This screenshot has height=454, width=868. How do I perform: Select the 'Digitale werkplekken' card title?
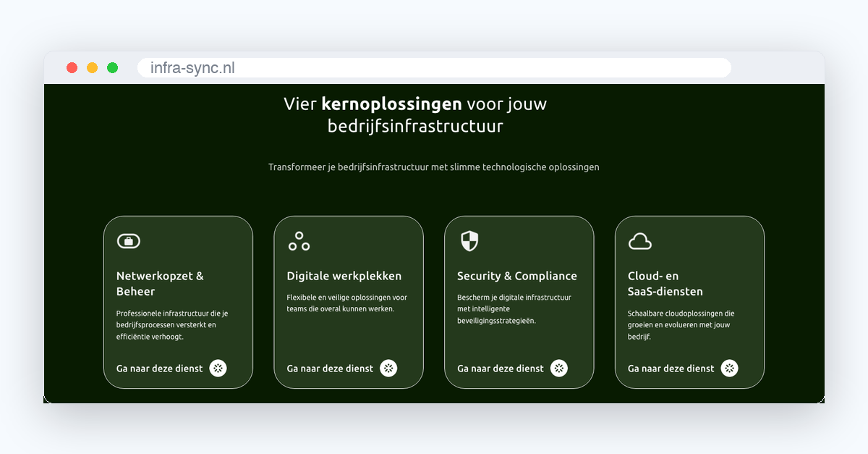344,276
